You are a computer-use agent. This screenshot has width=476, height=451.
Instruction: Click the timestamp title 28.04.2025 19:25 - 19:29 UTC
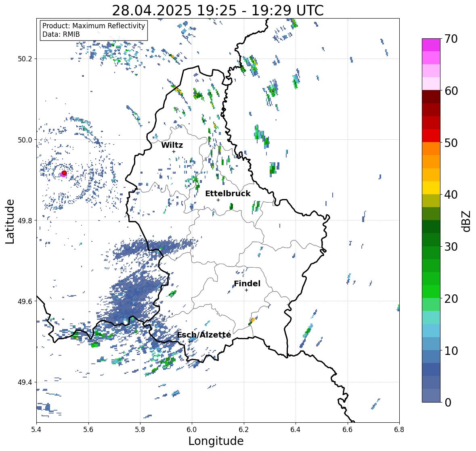tap(218, 10)
